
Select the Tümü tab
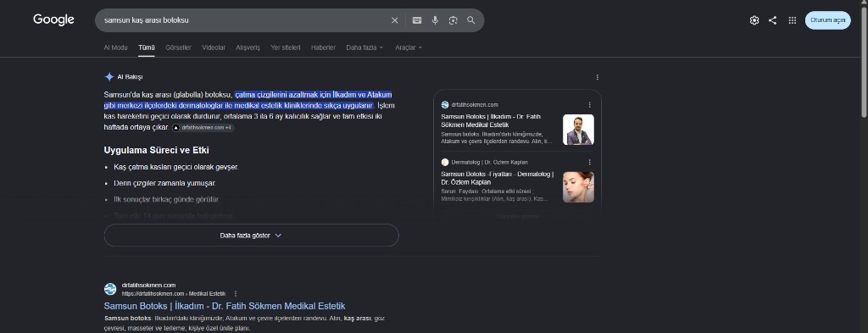click(147, 47)
